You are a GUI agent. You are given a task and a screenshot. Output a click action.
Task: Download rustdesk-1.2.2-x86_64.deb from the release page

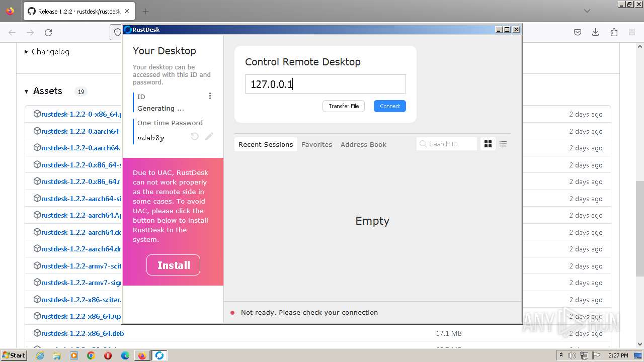[83, 333]
